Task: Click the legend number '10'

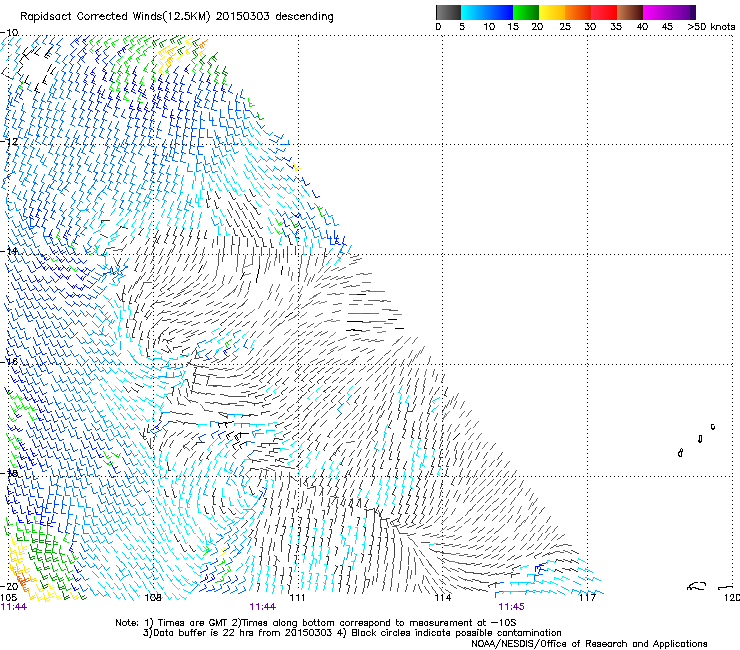Action: (x=489, y=27)
